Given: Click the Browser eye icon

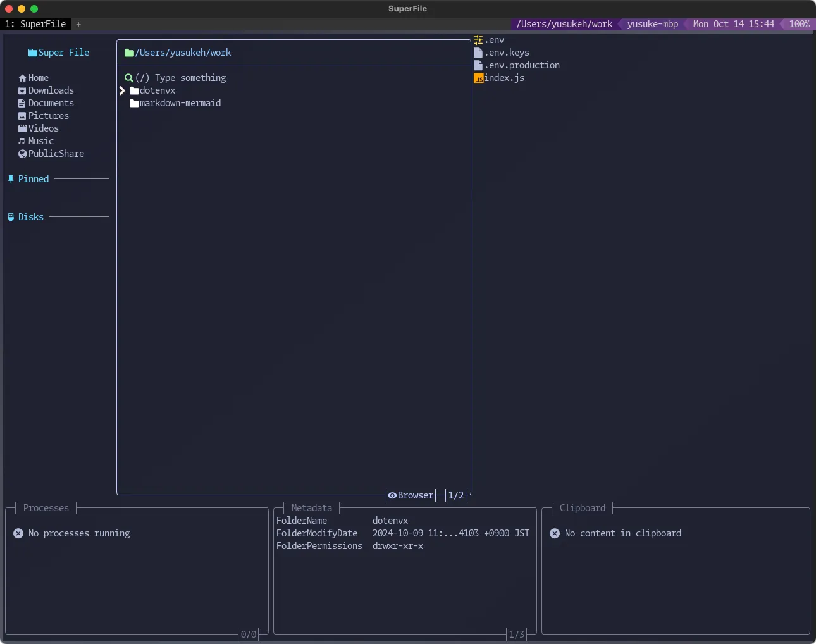Looking at the screenshot, I should pos(392,495).
